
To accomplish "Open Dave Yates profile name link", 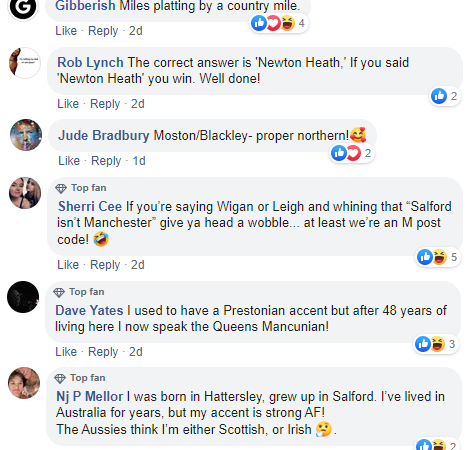I will point(89,311).
